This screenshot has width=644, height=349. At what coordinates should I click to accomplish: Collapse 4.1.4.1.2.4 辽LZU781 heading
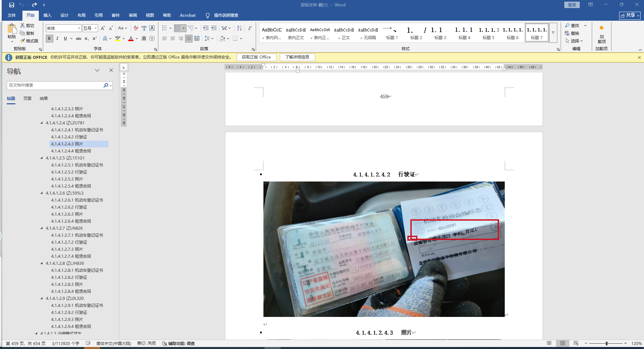[x=42, y=123]
